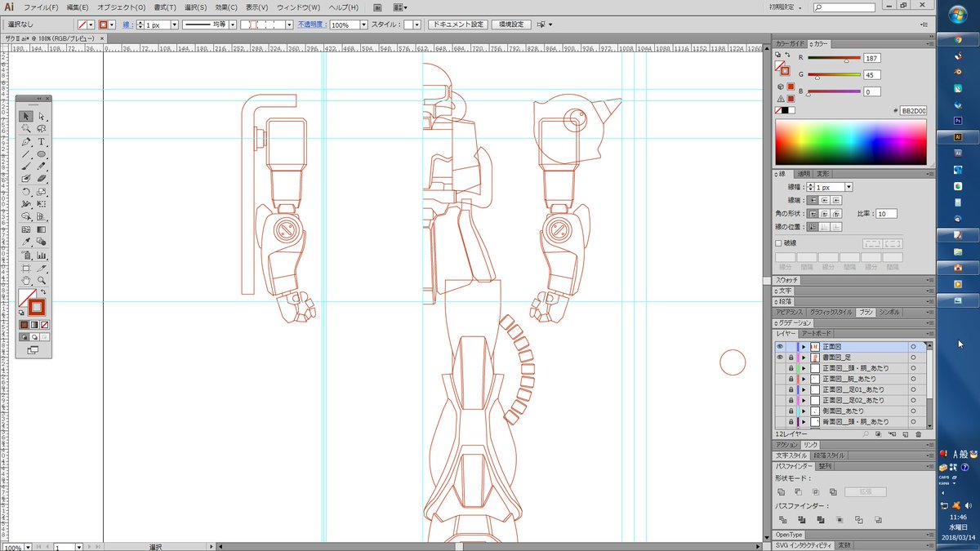Open stroke weight dropdown in control bar

pos(174,25)
